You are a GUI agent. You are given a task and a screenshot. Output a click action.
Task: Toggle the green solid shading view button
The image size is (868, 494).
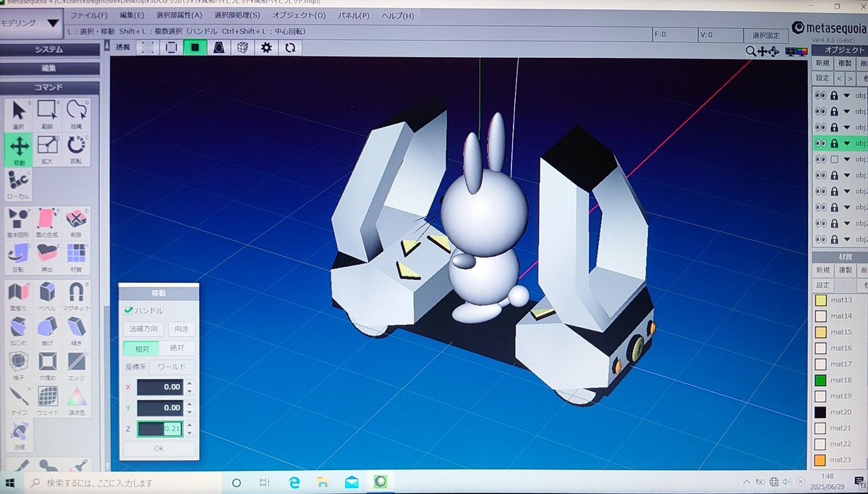[195, 48]
